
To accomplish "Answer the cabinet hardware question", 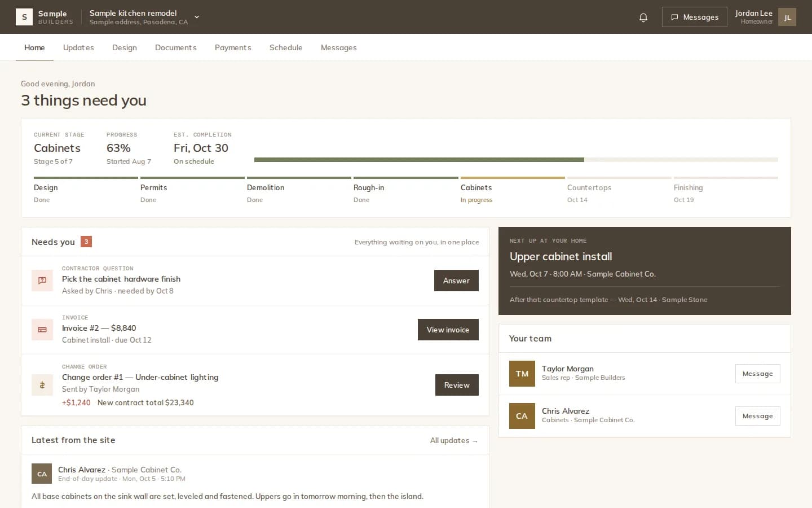I will coord(456,281).
